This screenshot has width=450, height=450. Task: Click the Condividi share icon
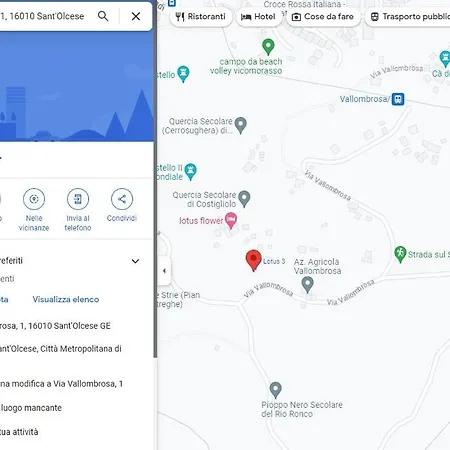(x=122, y=199)
